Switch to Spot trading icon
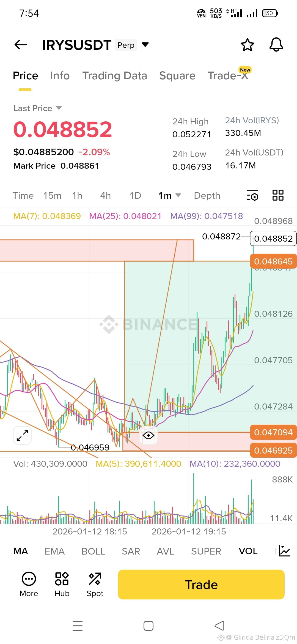Image resolution: width=297 pixels, height=644 pixels. pyautogui.click(x=95, y=584)
